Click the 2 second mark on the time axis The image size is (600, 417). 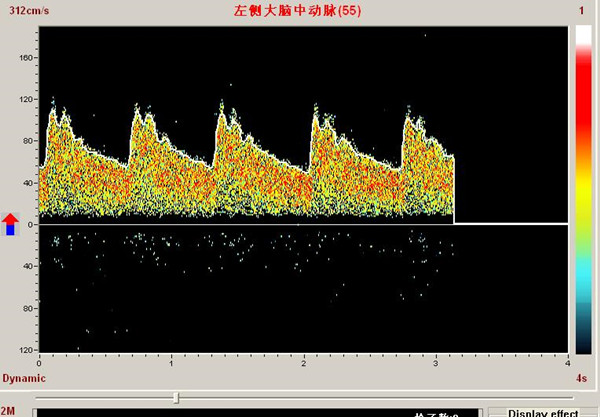[304, 363]
